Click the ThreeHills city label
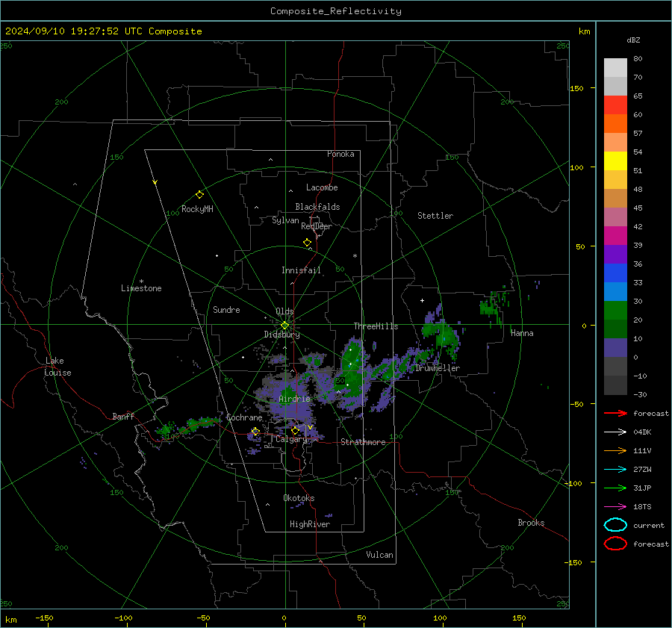 pyautogui.click(x=376, y=326)
